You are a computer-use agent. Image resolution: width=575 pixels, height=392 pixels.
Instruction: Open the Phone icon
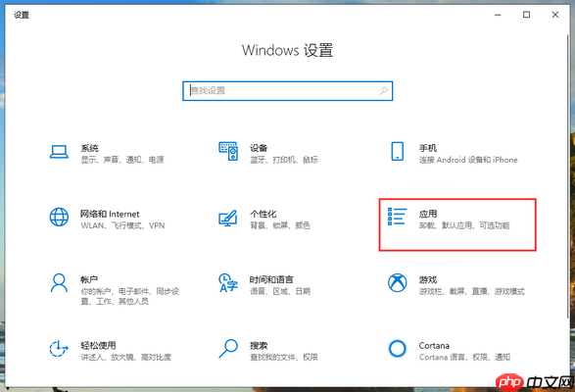pyautogui.click(x=397, y=151)
